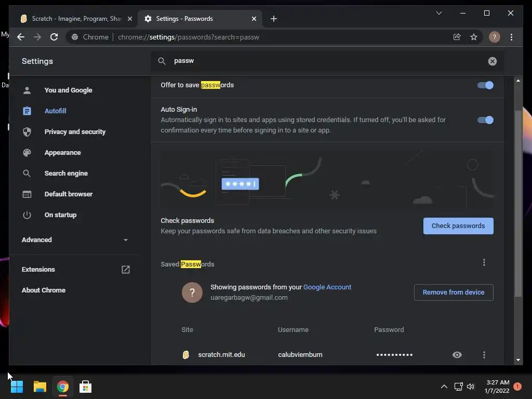532x399 pixels.
Task: Click scrollbar up arrow
Action: [518, 81]
